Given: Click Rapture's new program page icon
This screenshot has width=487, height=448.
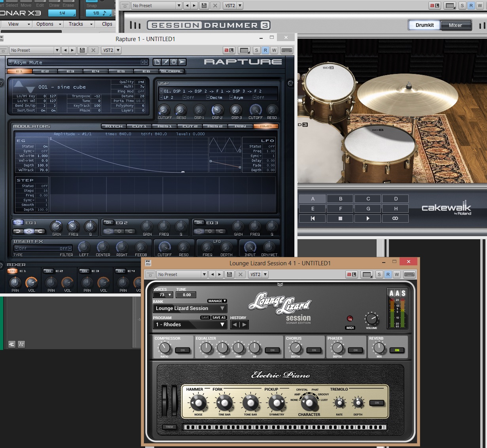Looking at the screenshot, I should click(x=157, y=62).
